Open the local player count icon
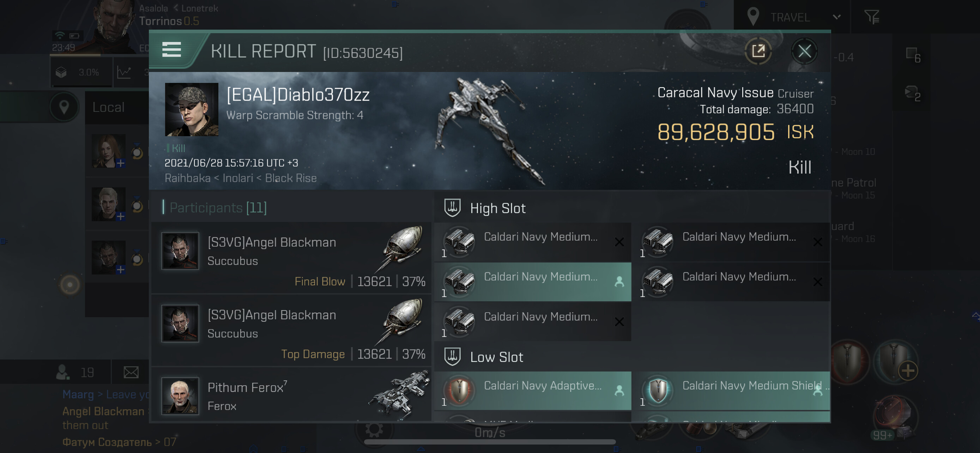 [x=63, y=372]
